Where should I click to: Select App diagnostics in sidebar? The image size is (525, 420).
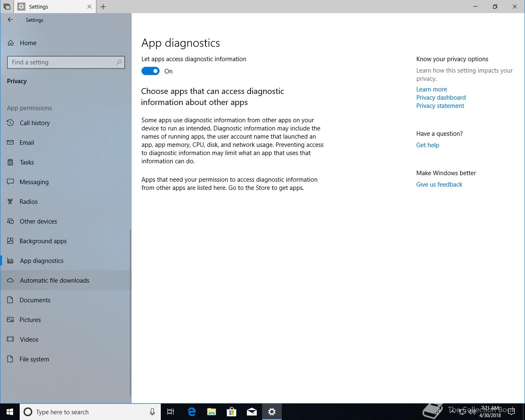coord(66,261)
